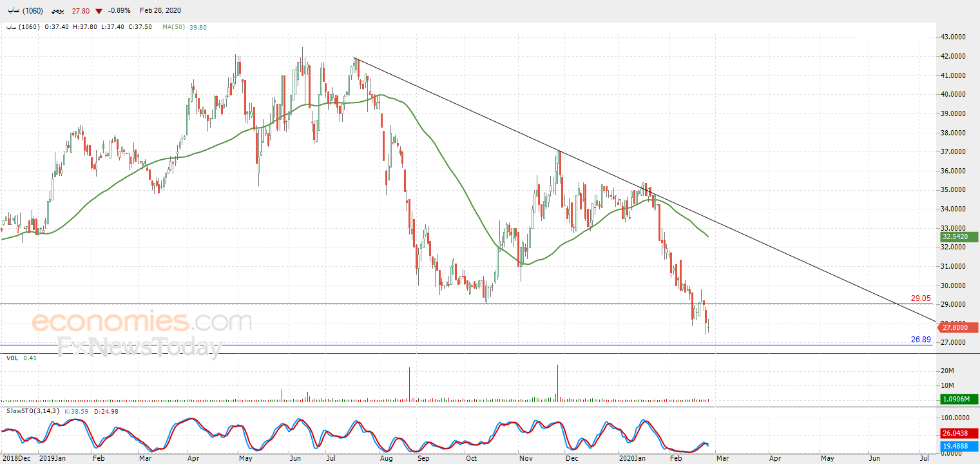Click the 100.0000 stochastic axis label

pos(956,418)
